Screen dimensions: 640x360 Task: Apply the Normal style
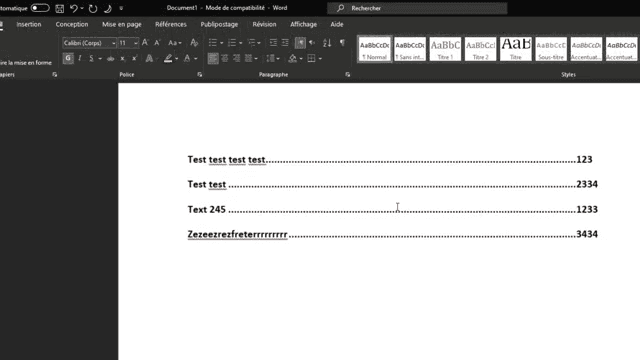click(x=375, y=49)
